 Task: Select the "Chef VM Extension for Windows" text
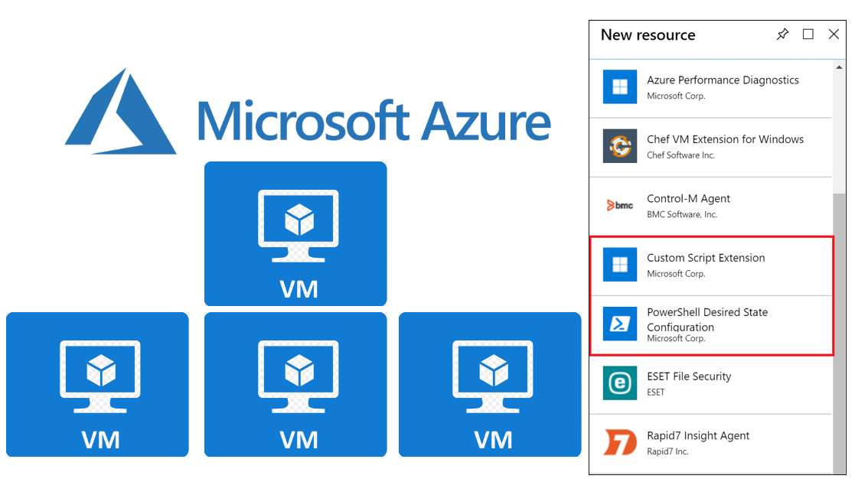coord(725,139)
